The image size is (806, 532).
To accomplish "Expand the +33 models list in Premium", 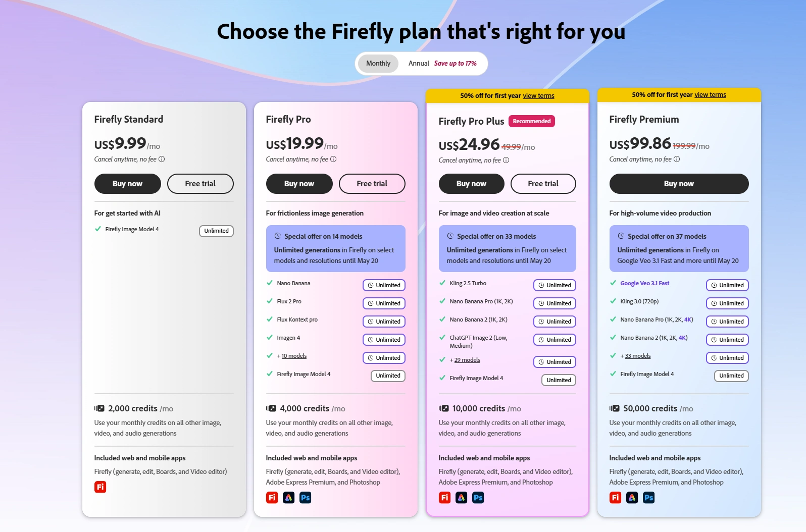I will [x=637, y=356].
